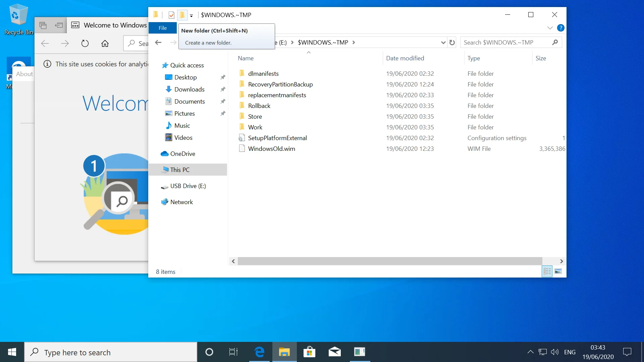The height and width of the screenshot is (362, 644).
Task: Open the File ribbon tab
Action: [163, 28]
